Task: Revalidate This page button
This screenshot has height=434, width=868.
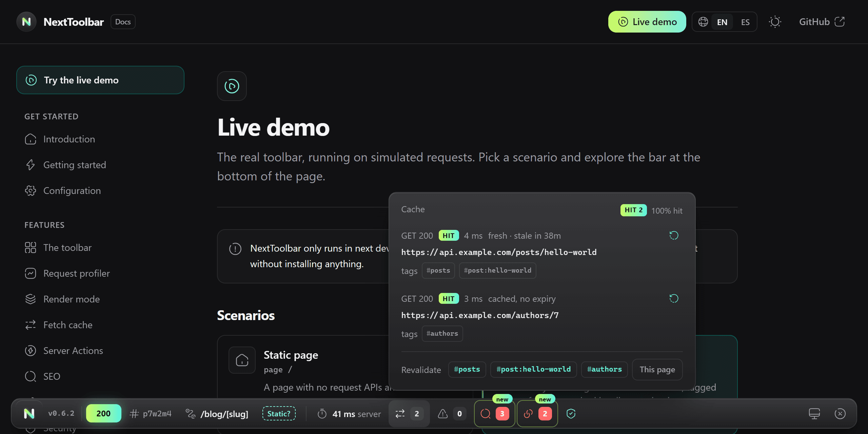Action: (x=657, y=370)
